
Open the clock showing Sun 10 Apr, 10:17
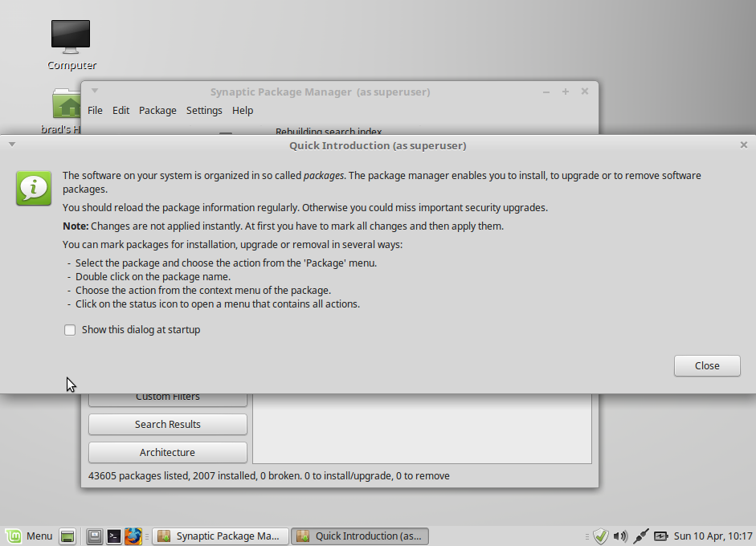coord(713,536)
